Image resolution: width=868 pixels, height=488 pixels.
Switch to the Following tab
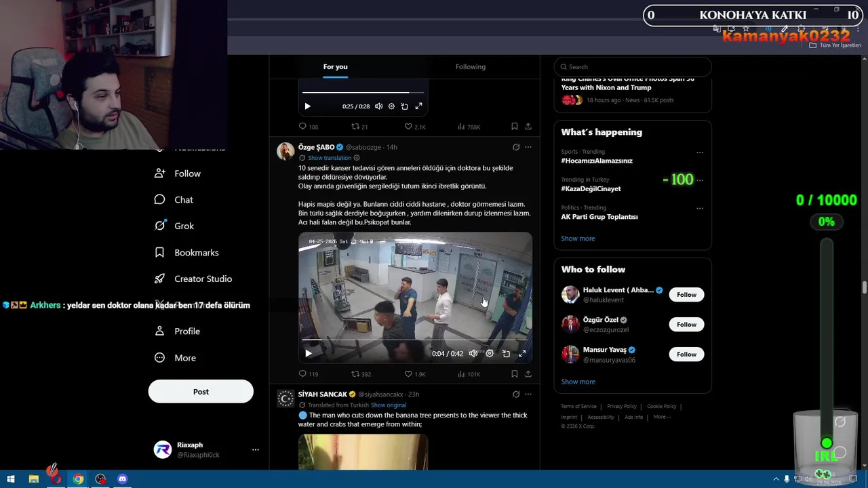tap(471, 66)
